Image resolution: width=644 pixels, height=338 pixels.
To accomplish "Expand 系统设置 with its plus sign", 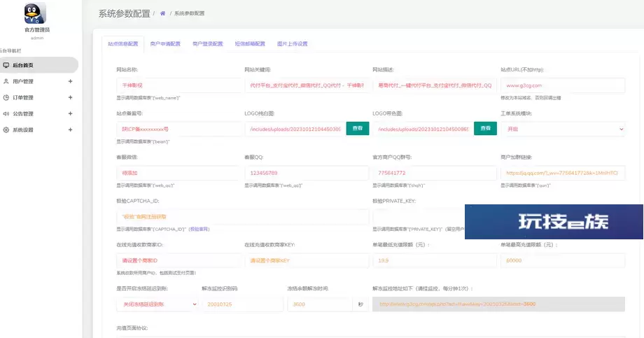I will click(x=70, y=129).
